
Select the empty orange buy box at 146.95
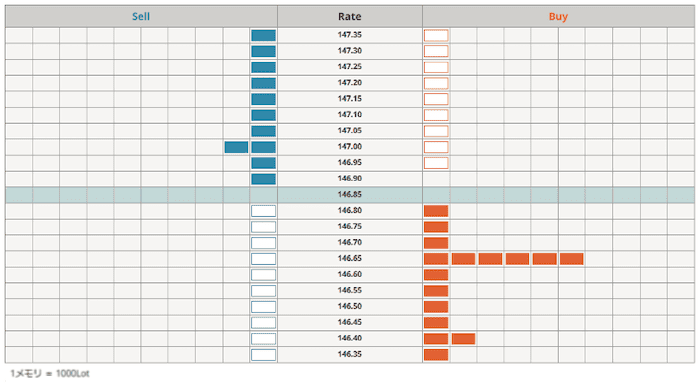click(x=436, y=163)
